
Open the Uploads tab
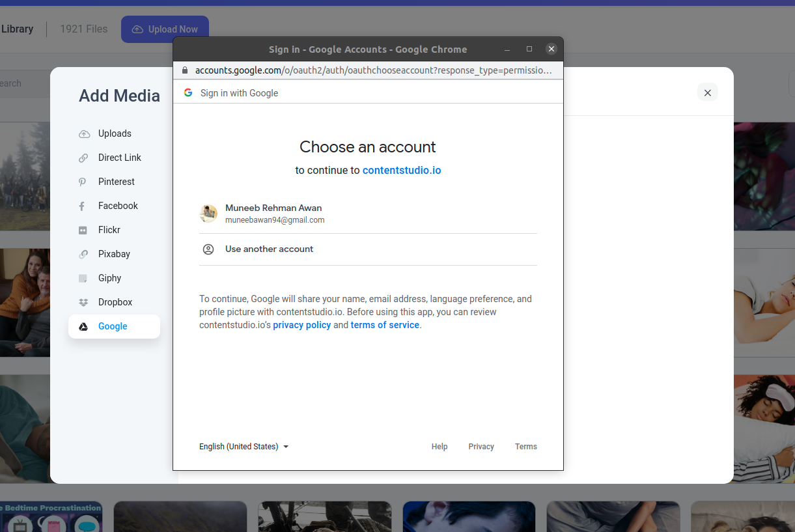pos(114,133)
